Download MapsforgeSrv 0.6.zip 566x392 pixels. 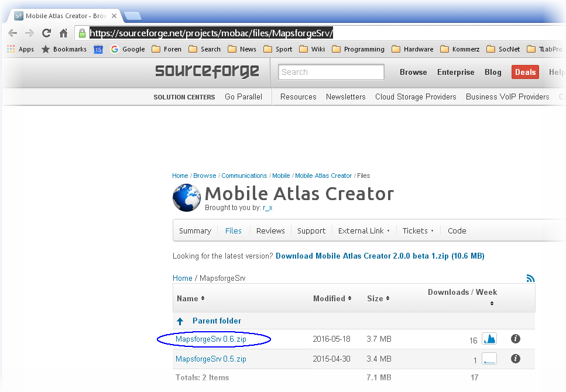211,339
